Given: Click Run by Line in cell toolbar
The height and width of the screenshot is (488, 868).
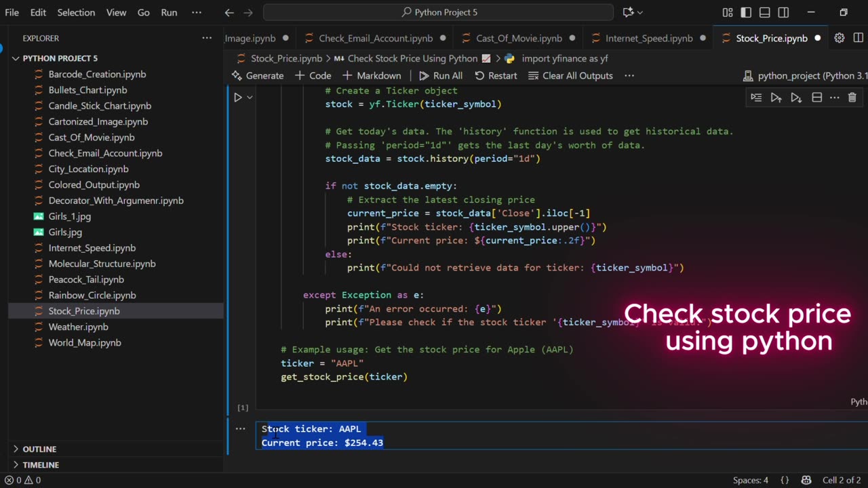Looking at the screenshot, I should pyautogui.click(x=756, y=98).
